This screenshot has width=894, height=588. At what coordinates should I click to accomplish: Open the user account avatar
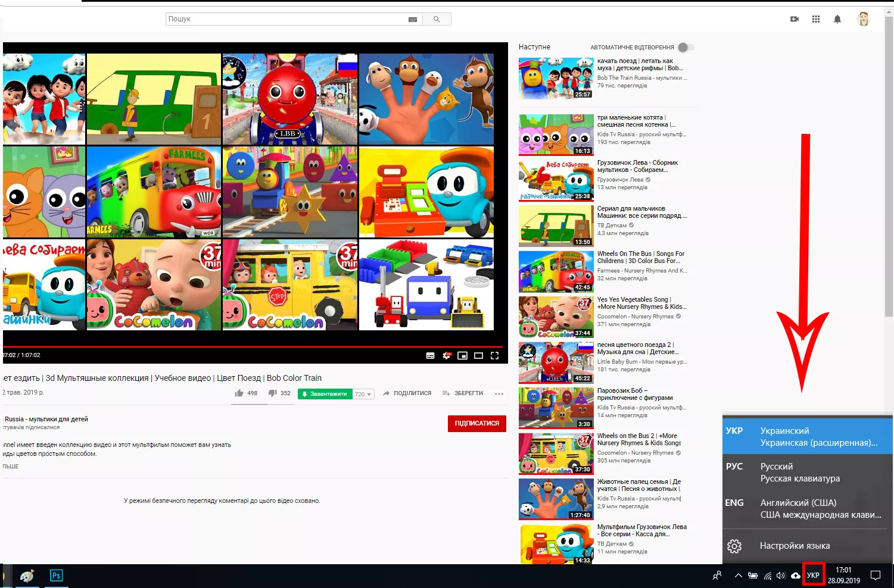pyautogui.click(x=863, y=19)
